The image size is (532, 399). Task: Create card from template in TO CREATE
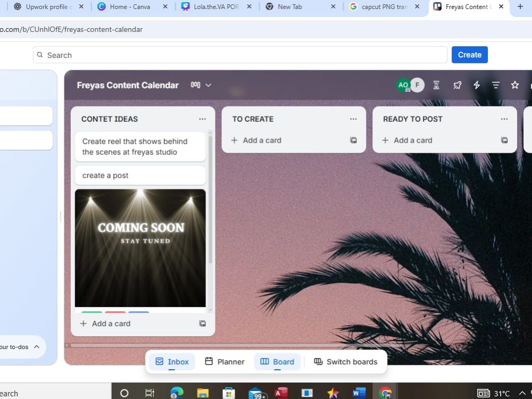coord(353,140)
